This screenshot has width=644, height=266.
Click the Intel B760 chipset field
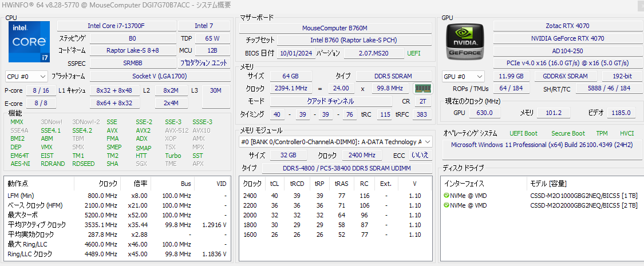tap(353, 40)
